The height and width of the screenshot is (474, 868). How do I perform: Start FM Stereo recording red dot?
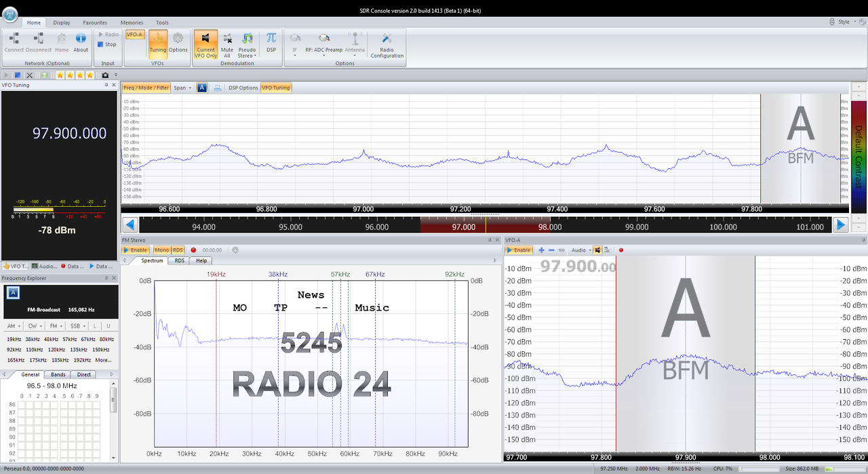193,250
